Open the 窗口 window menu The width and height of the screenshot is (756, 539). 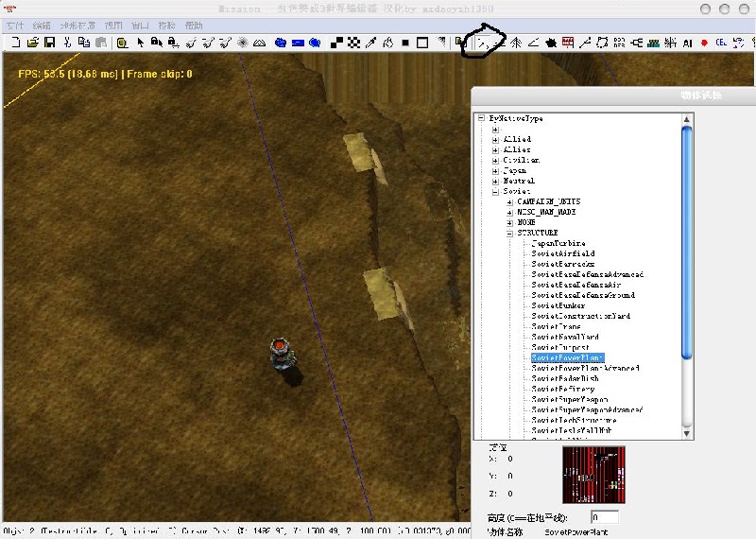140,26
